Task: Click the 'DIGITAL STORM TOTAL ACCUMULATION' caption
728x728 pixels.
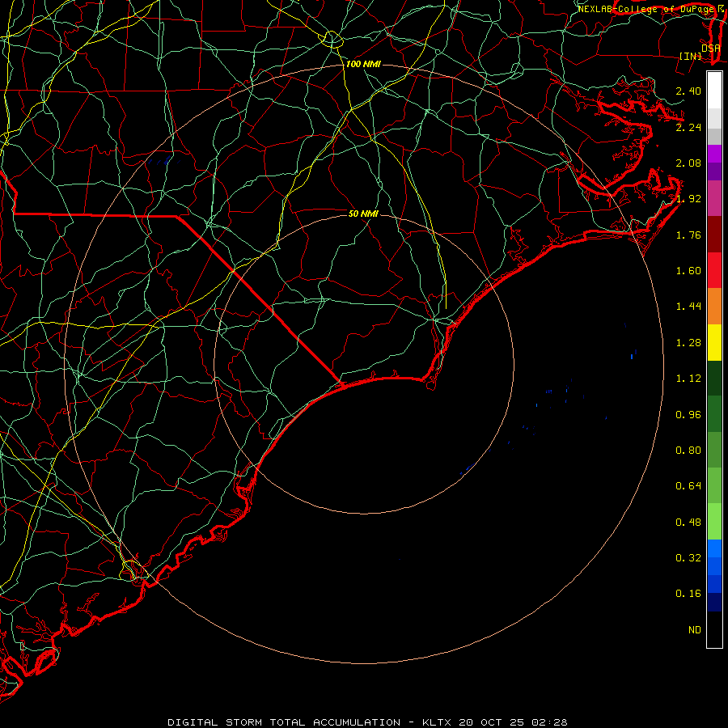Action: 284,722
